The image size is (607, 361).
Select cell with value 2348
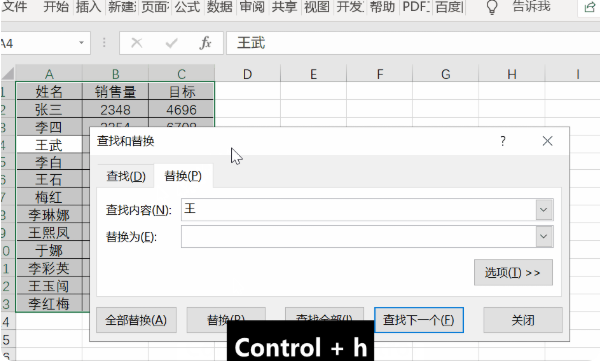(x=115, y=109)
